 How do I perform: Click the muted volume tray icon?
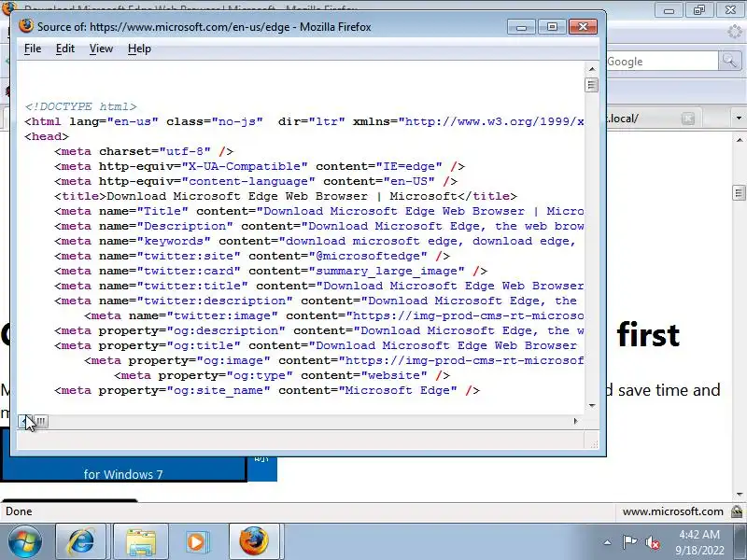[652, 542]
